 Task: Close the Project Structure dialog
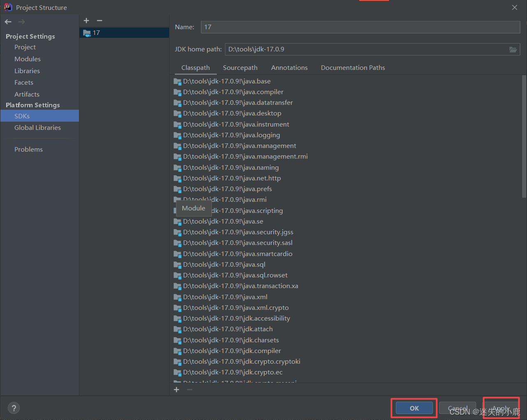pyautogui.click(x=515, y=7)
